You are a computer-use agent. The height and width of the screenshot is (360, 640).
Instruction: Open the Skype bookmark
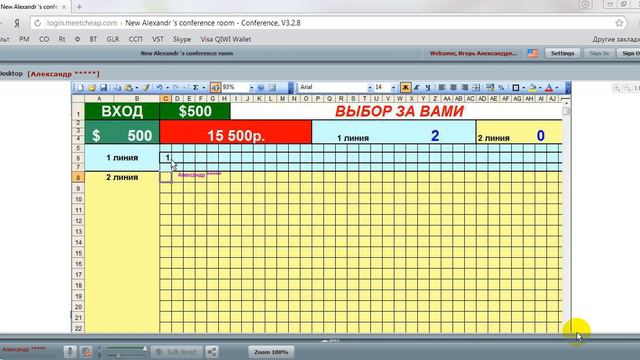coord(182,39)
